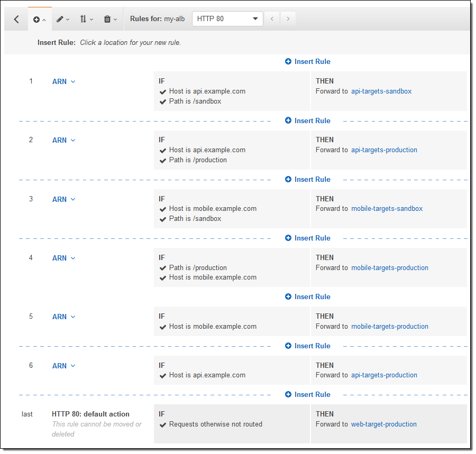Image resolution: width=476 pixels, height=454 pixels.
Task: Insert a rule between rules 2 and 3
Action: click(307, 180)
